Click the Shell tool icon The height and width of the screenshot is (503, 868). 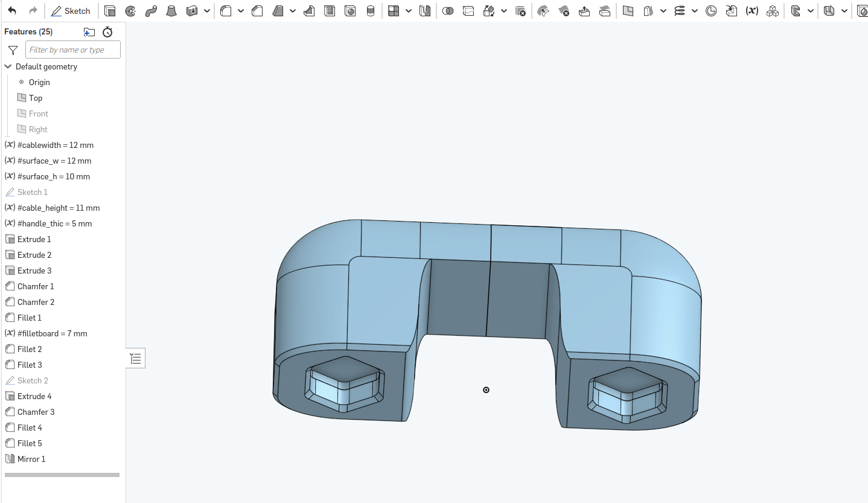coord(330,11)
